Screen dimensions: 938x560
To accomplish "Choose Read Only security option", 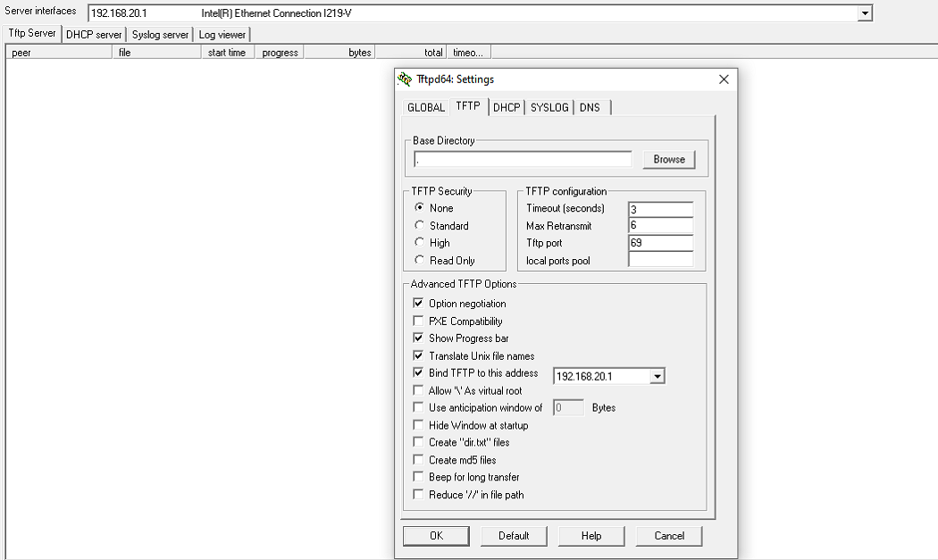I will pos(420,261).
